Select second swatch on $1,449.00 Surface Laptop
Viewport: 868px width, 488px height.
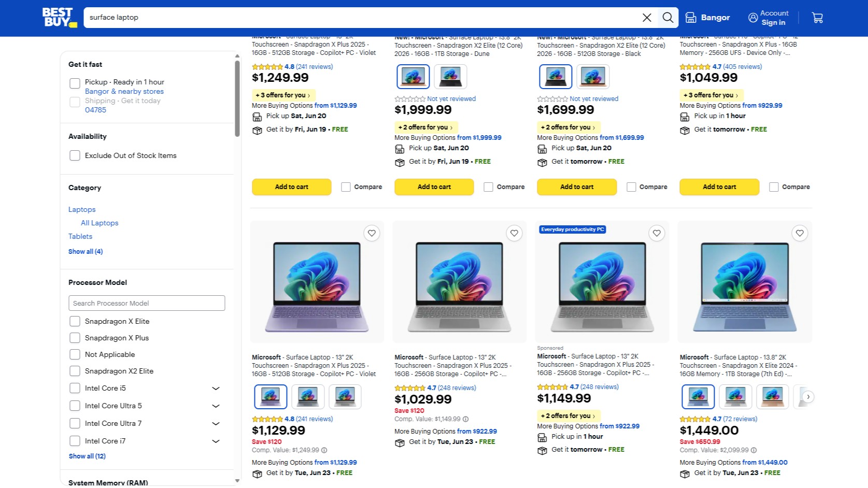[735, 397]
